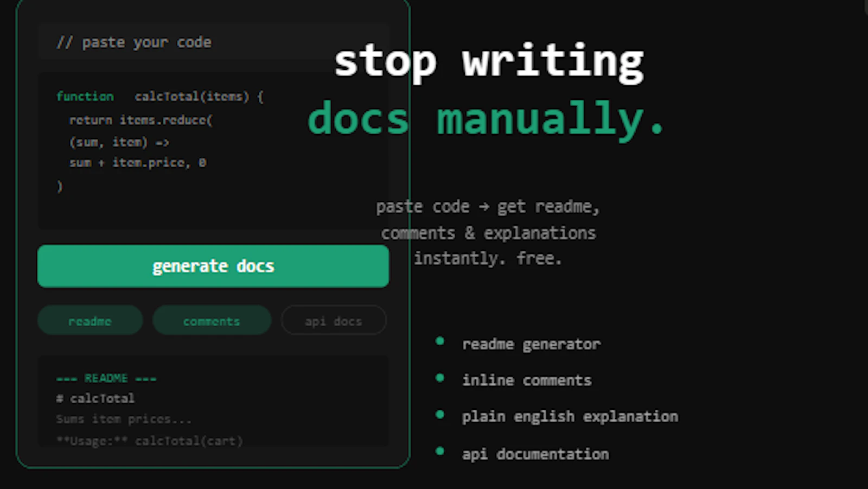Click the '(sum, item) =>' code line

click(x=119, y=142)
